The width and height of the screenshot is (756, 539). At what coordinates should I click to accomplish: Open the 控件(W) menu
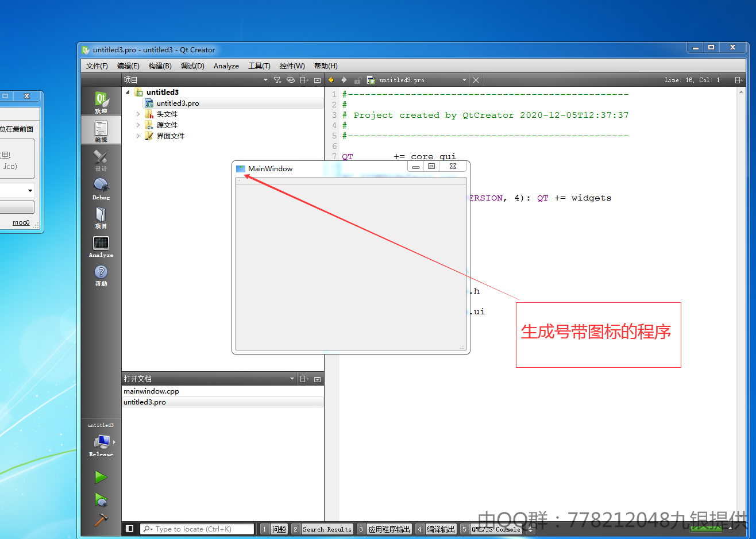[x=292, y=66]
